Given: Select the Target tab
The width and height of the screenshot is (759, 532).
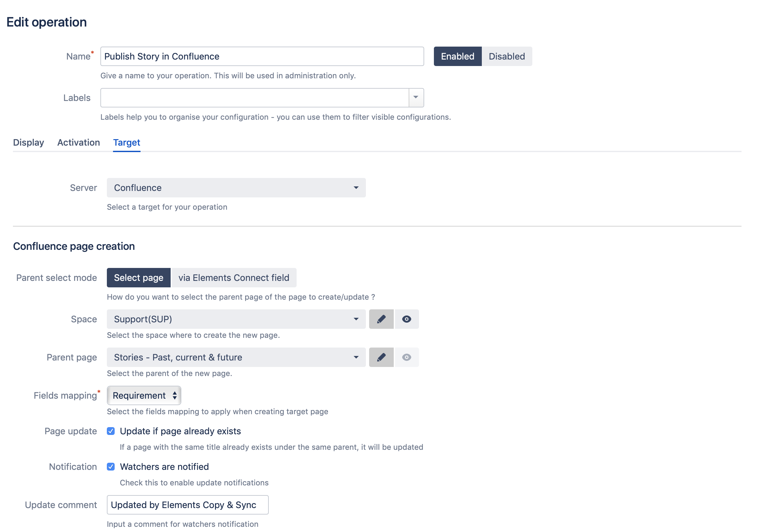Looking at the screenshot, I should click(x=126, y=142).
